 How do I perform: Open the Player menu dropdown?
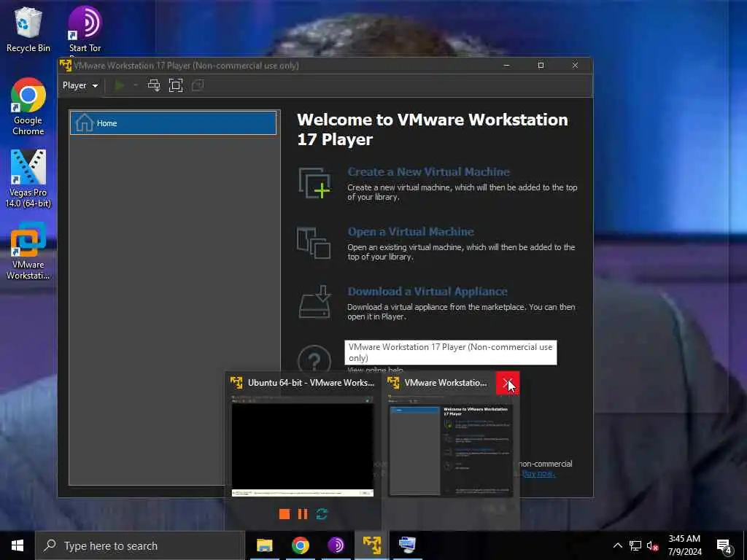(80, 85)
